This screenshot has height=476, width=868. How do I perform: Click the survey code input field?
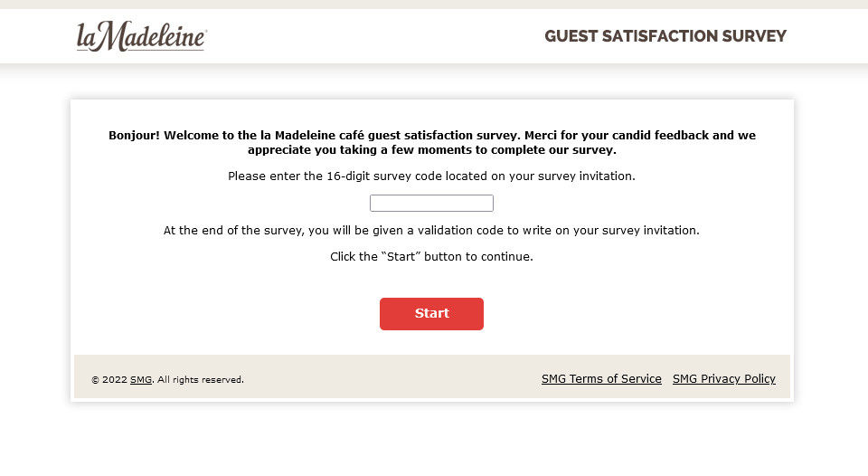431,203
